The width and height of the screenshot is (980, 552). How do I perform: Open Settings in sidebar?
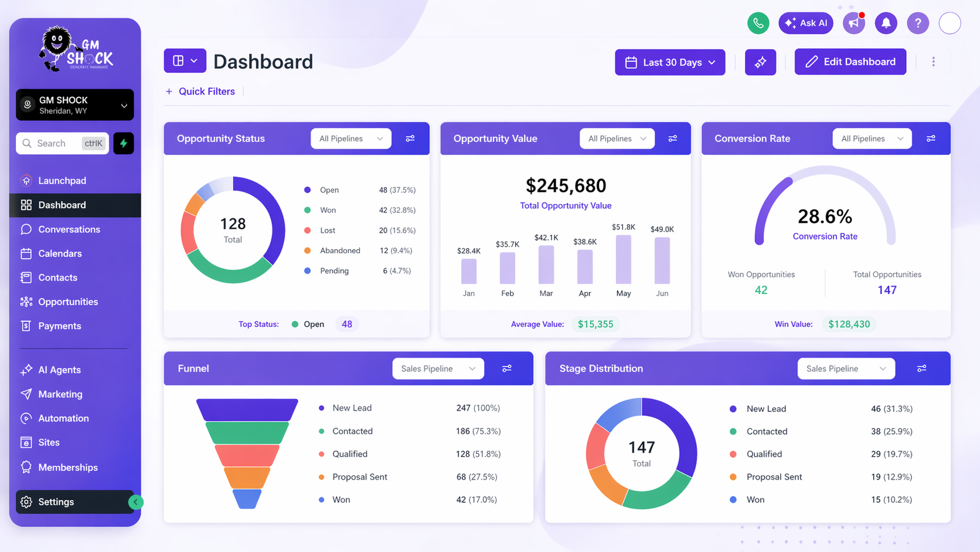tap(75, 502)
